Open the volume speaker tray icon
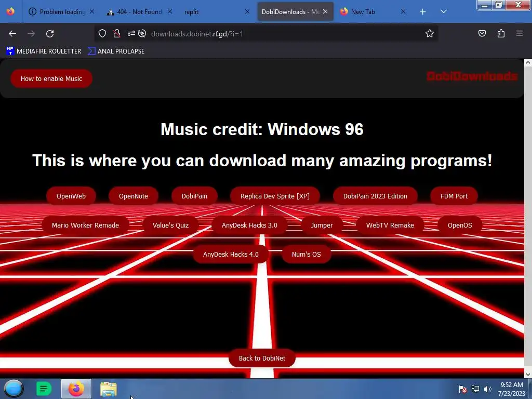The height and width of the screenshot is (399, 532). (x=488, y=389)
